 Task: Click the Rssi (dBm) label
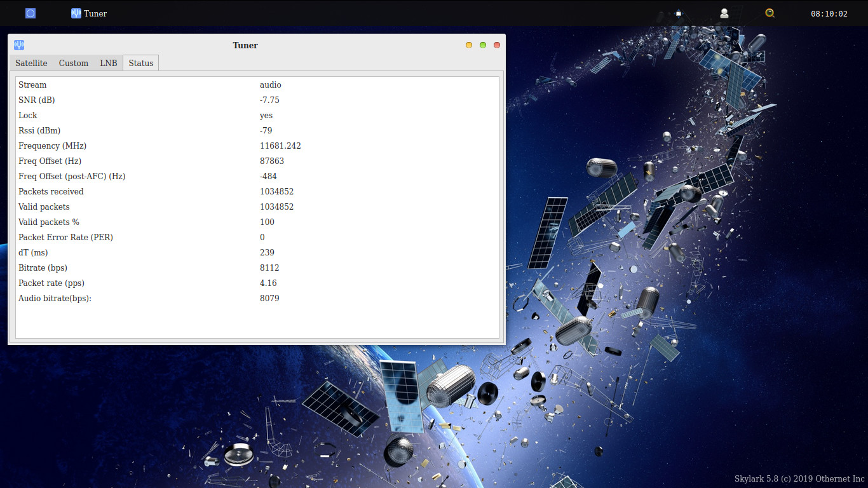[39, 130]
